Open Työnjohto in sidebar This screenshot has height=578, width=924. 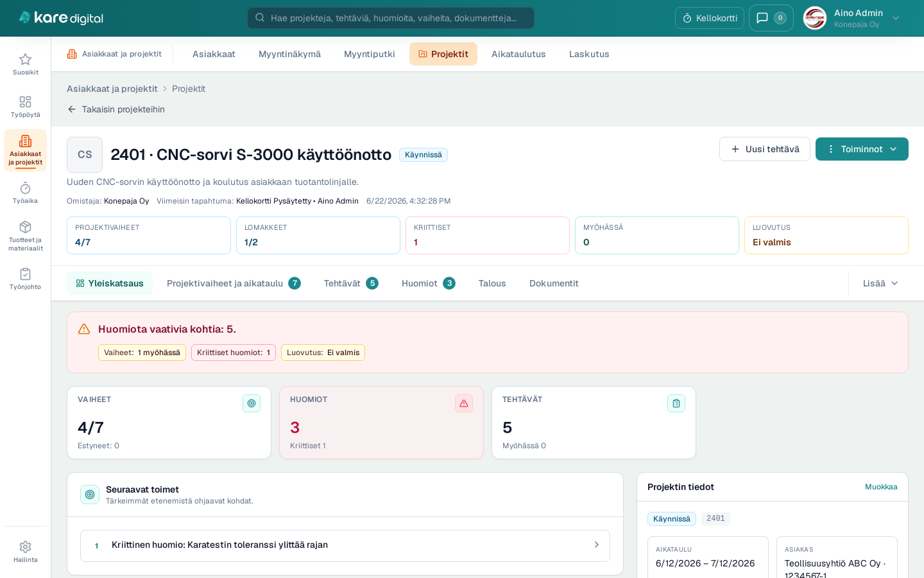point(25,279)
